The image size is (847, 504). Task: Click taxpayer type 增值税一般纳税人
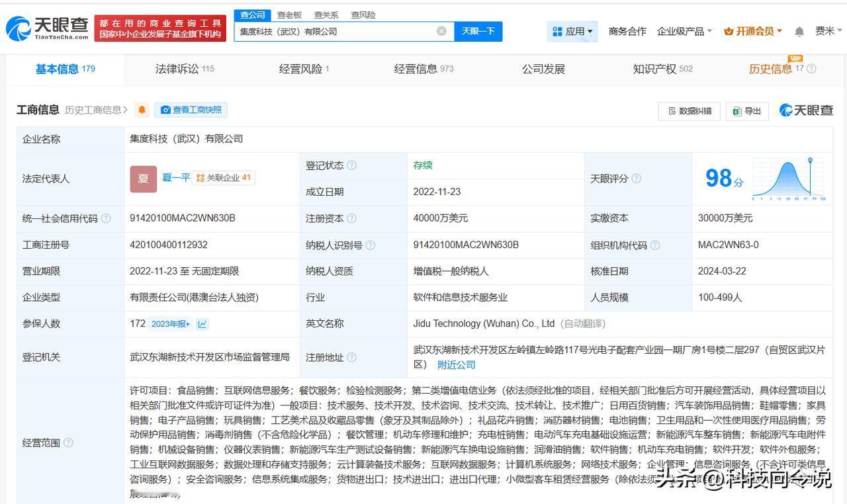pos(451,271)
